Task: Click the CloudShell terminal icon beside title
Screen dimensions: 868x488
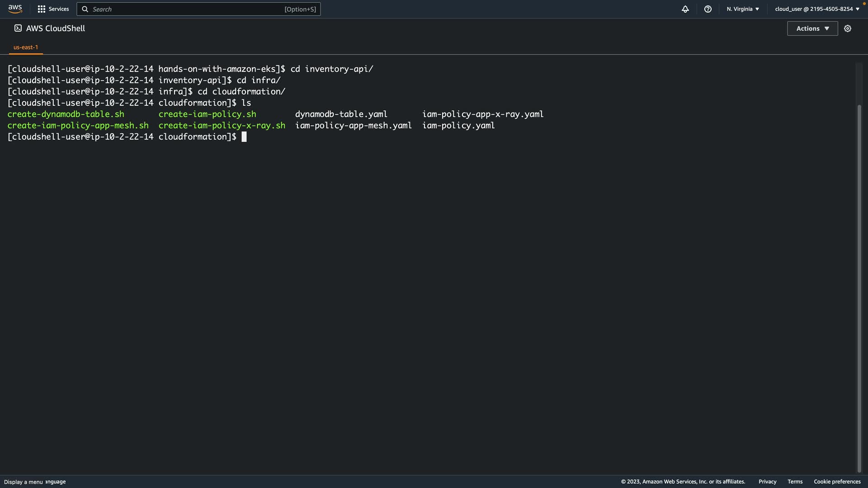Action: click(18, 28)
